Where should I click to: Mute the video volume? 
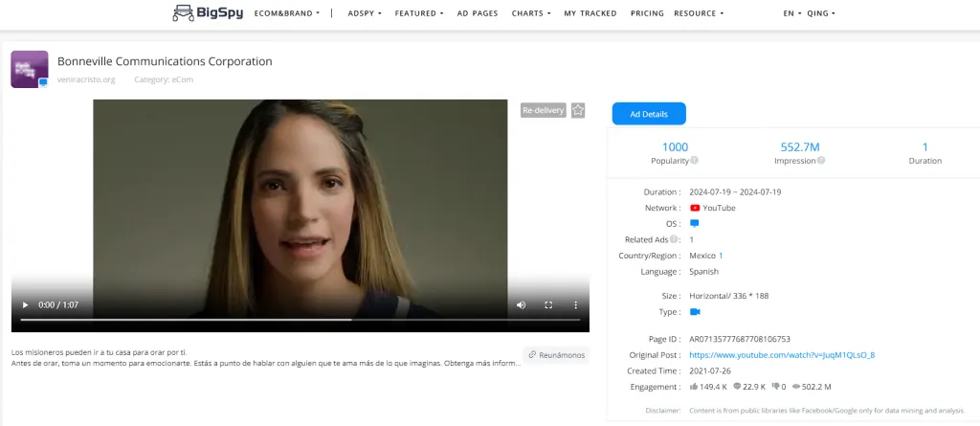(521, 305)
